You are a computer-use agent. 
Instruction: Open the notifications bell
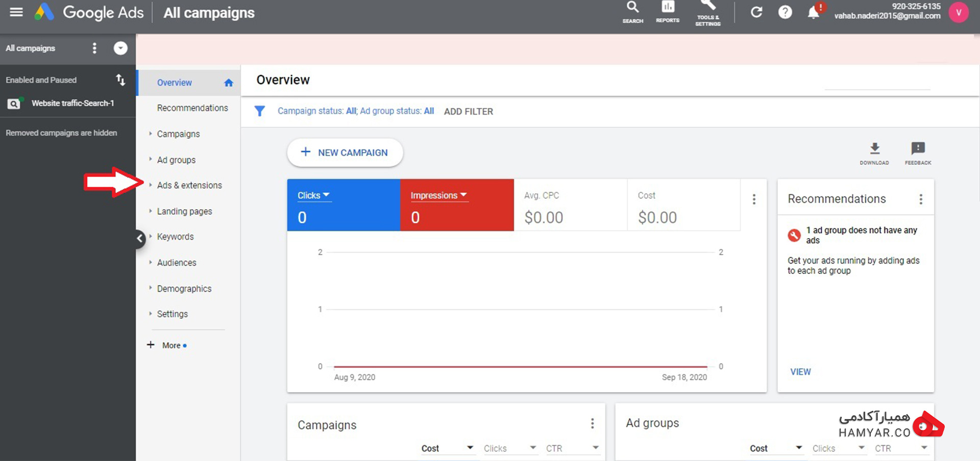814,12
